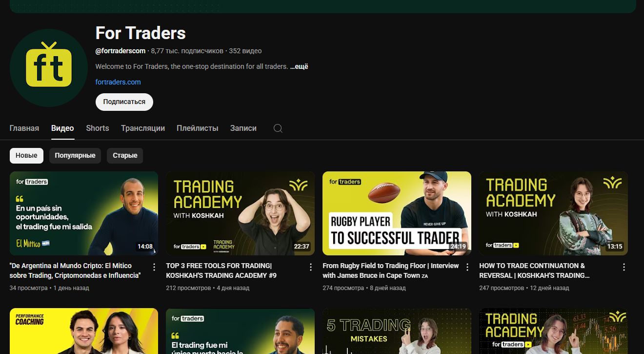Play the Performance Coaching video thumbnail
The height and width of the screenshot is (354, 644).
click(x=84, y=331)
